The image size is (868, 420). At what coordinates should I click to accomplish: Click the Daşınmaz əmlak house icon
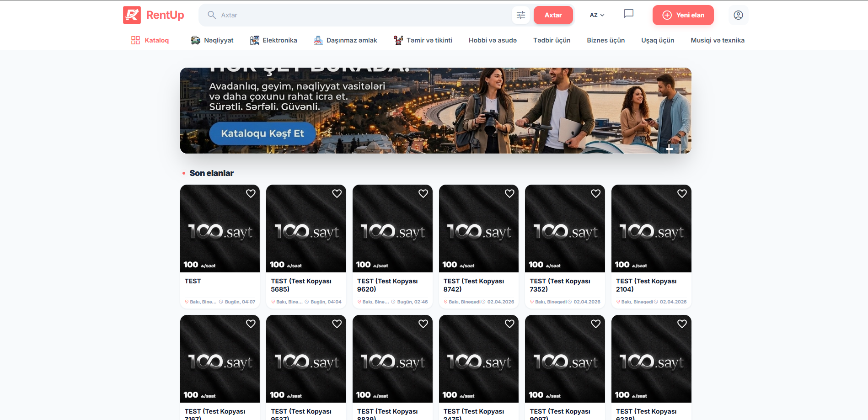pyautogui.click(x=318, y=40)
